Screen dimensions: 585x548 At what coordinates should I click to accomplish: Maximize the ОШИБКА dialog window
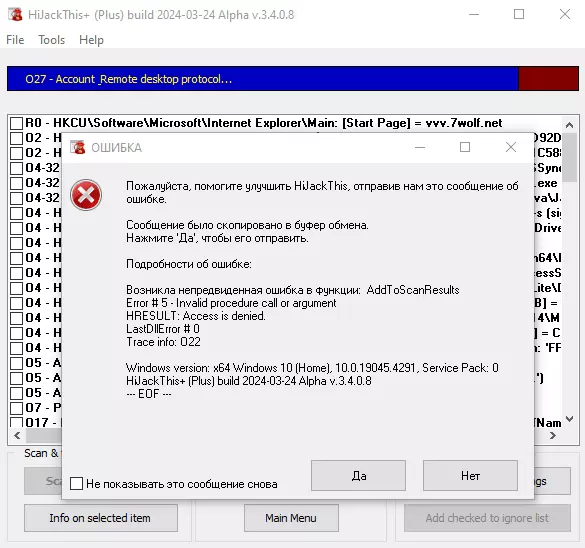coord(465,147)
